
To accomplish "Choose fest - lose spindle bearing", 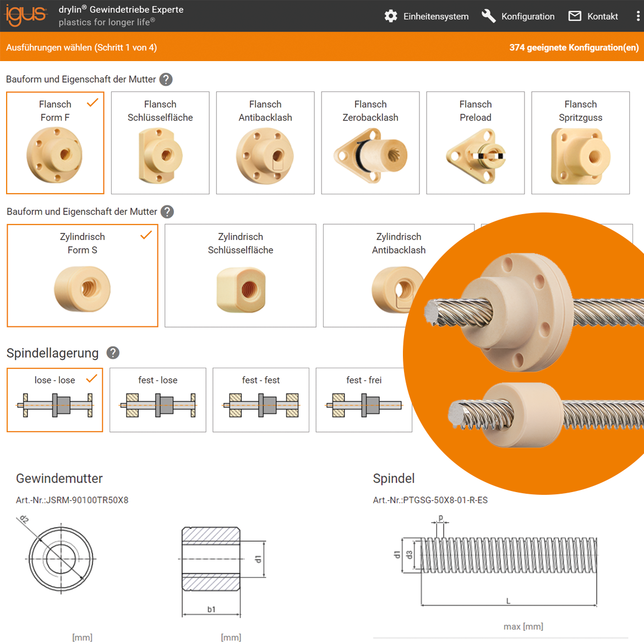I will click(158, 400).
